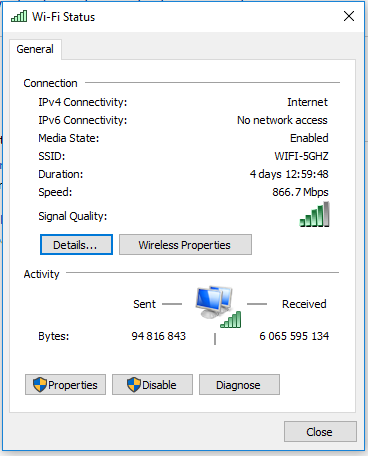The height and width of the screenshot is (456, 368).
Task: Click the sent bytes count
Action: [159, 336]
